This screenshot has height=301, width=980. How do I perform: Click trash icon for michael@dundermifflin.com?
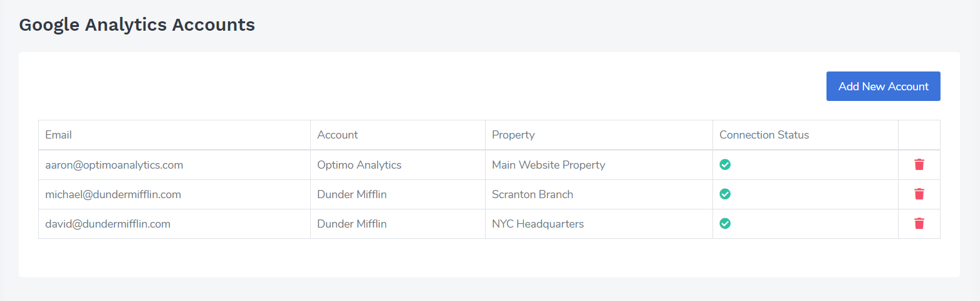point(919,194)
